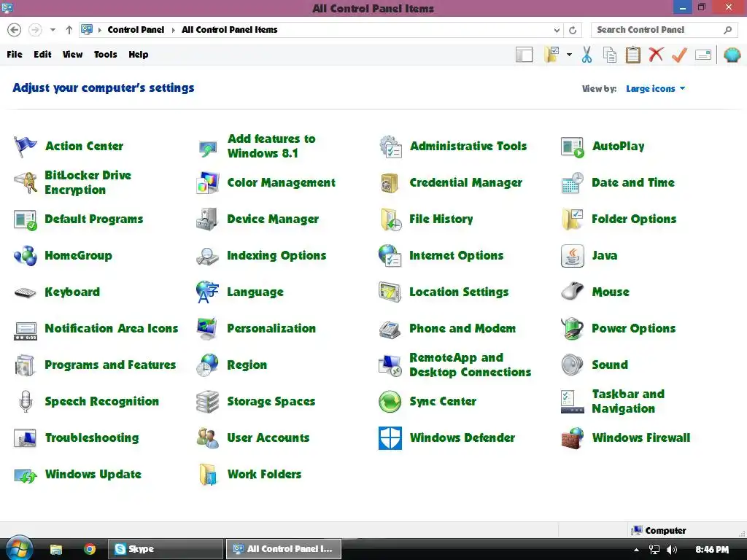Toggle the preview pane layout icon
This screenshot has width=747, height=560.
pos(524,55)
